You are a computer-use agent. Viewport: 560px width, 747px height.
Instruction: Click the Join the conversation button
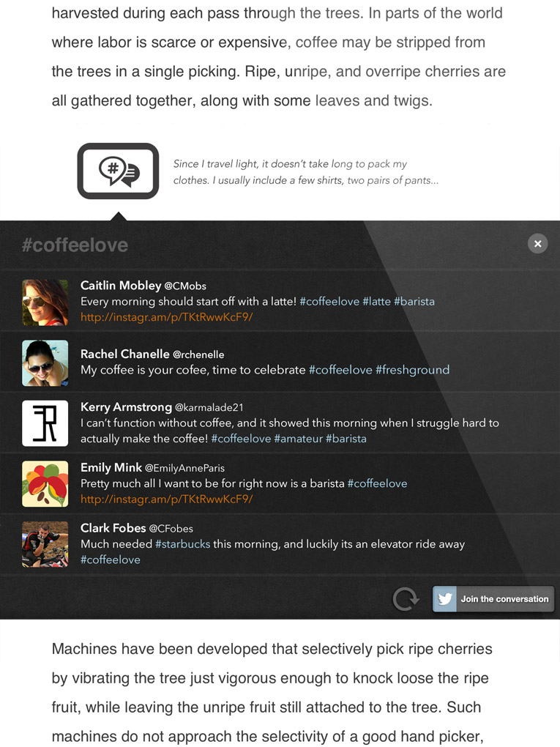(493, 599)
